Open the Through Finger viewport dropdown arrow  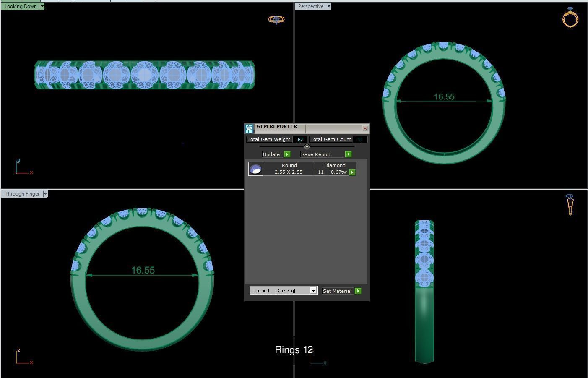(45, 194)
